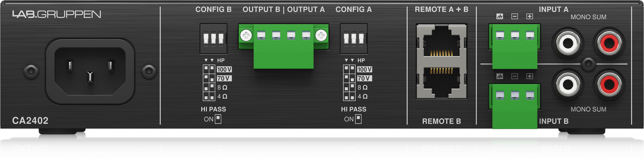
Task: Toggle HI PASS ON indicator under CONFIG B
Action: (218, 119)
